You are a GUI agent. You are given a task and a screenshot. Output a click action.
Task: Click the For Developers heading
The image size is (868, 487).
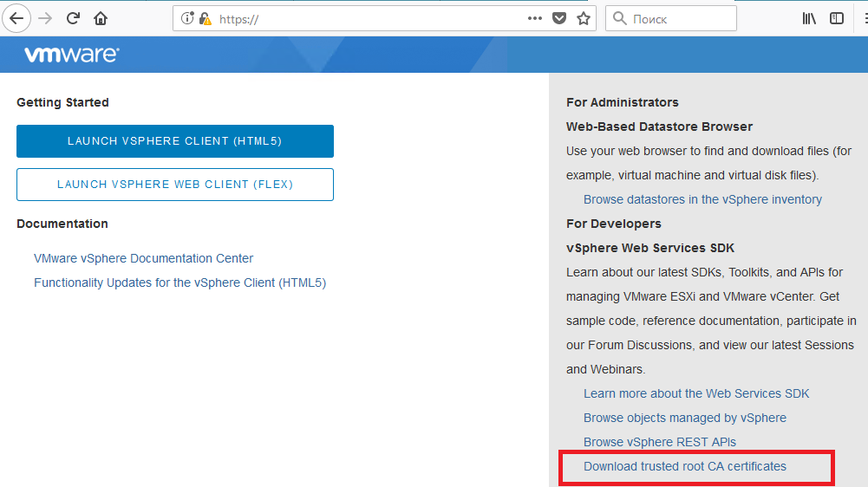[x=613, y=224]
